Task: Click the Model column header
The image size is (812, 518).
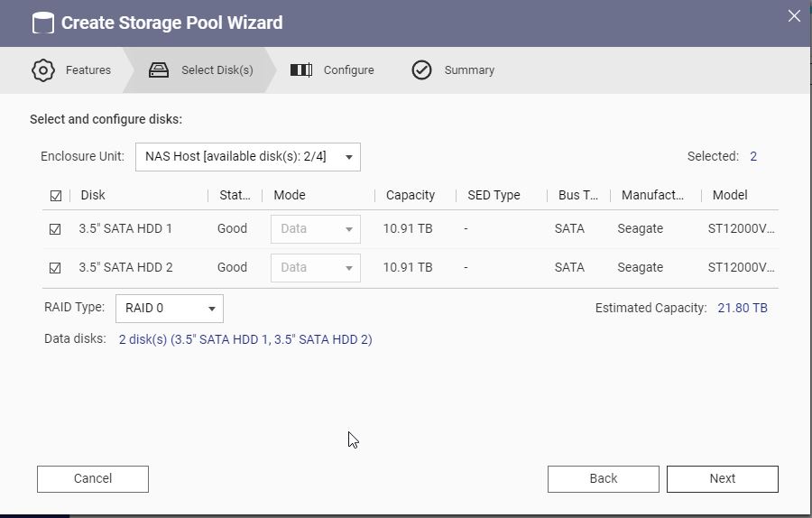Action: coord(730,196)
